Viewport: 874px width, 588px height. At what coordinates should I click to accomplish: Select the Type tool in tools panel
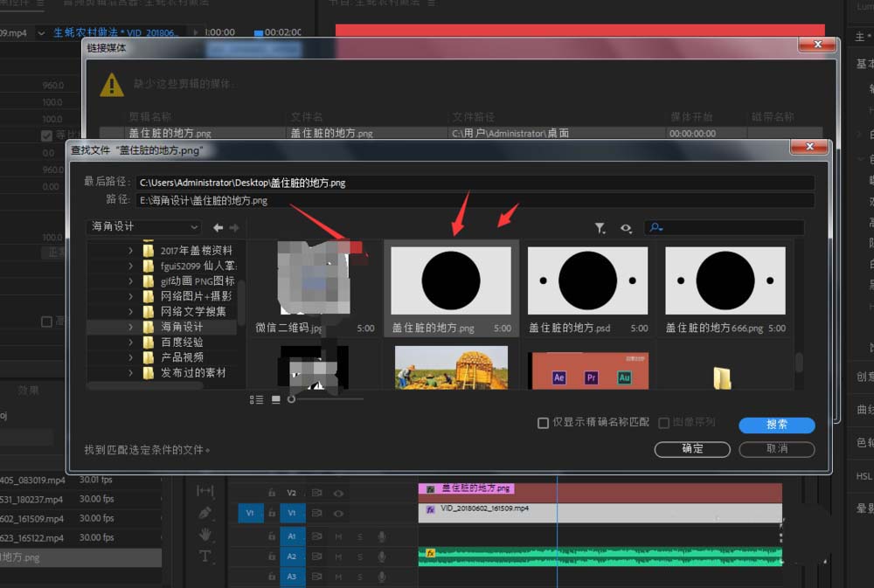205,557
